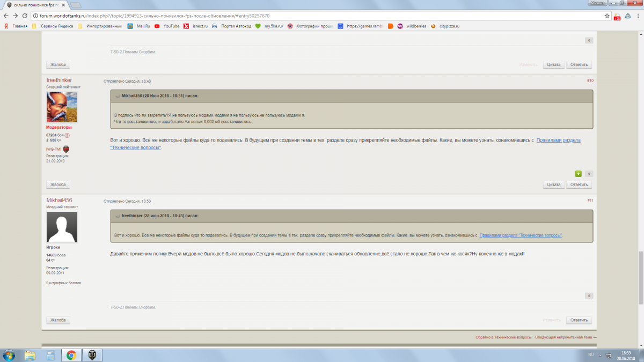Screen dimensions: 644x362
Task: Click the red extension icon showing +25
Action: coord(617,17)
